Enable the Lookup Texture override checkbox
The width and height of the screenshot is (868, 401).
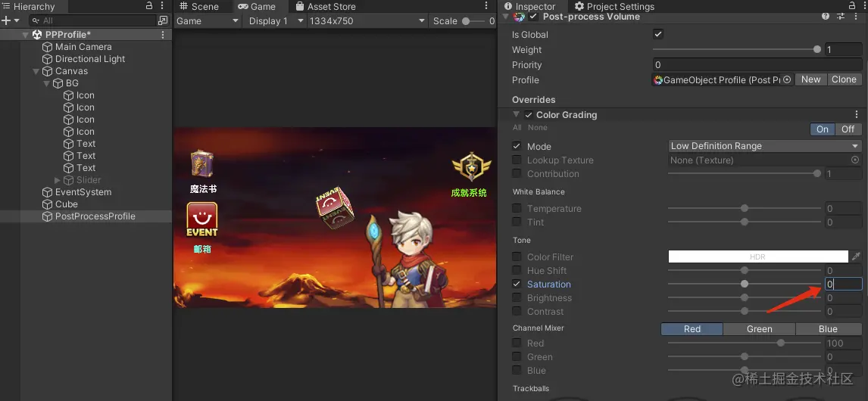click(x=517, y=160)
